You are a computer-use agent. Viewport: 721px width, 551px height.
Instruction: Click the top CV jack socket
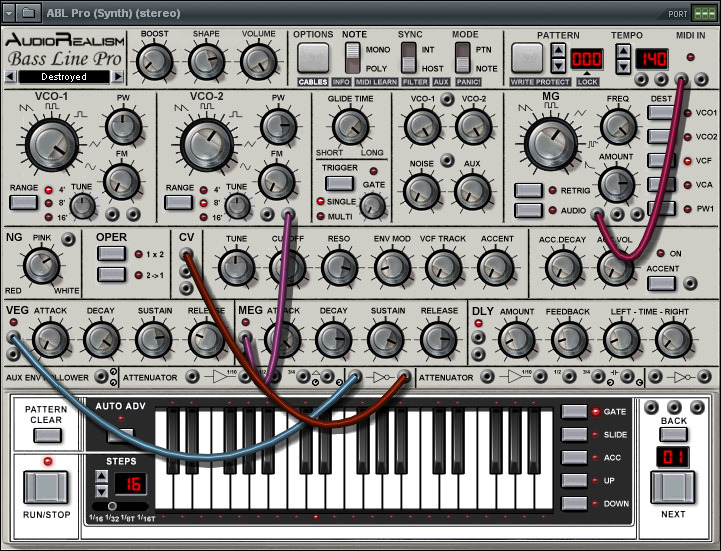point(186,253)
